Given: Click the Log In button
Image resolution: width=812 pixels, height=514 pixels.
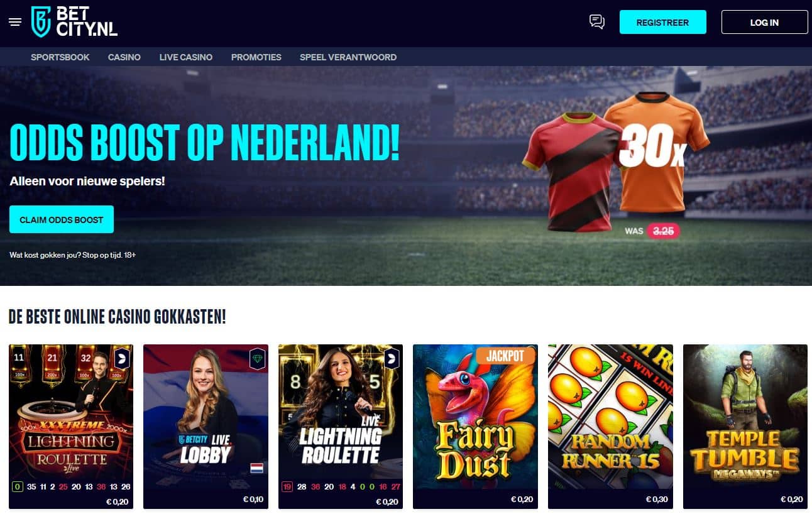Looking at the screenshot, I should click(x=764, y=22).
